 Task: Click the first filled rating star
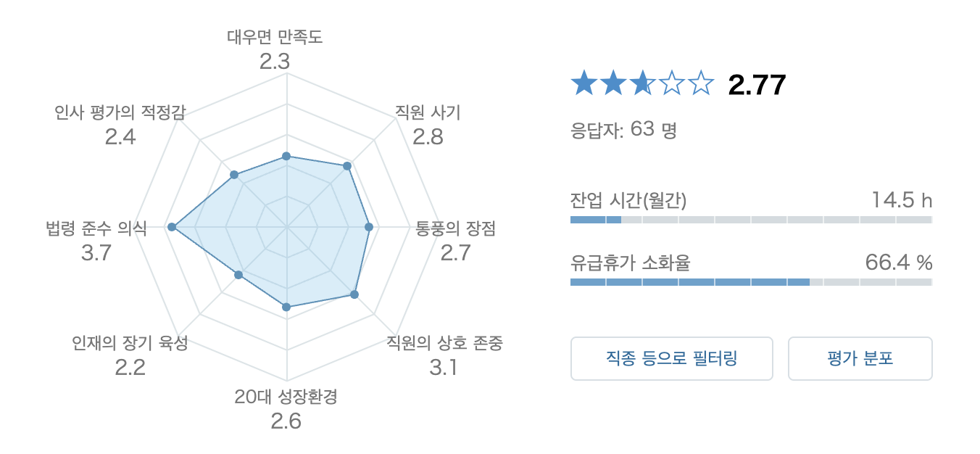point(584,84)
